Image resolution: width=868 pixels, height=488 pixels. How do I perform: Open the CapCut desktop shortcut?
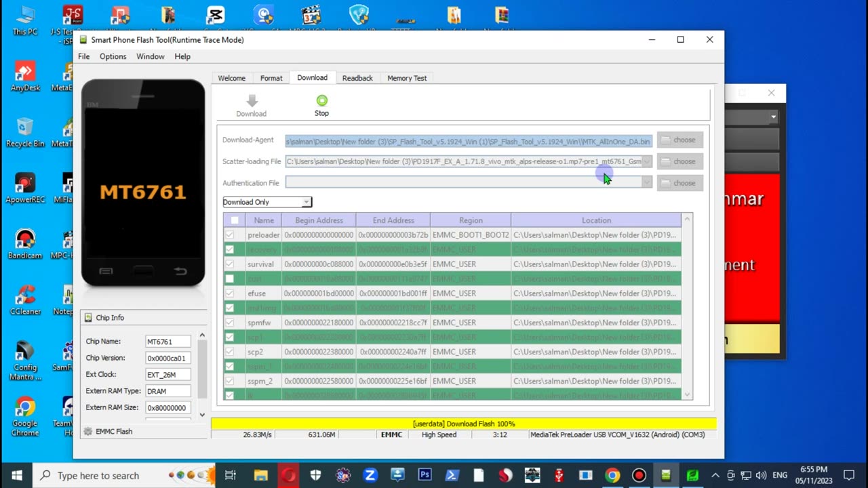[x=215, y=15]
